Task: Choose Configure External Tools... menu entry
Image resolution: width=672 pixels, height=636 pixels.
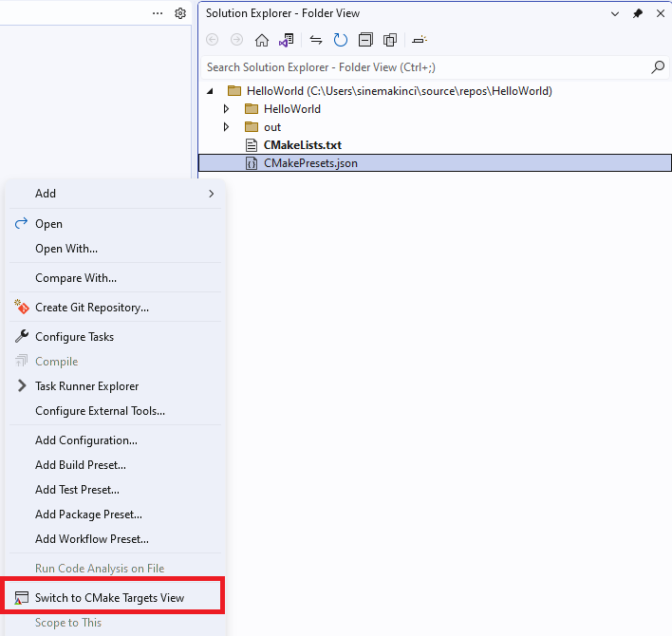Action: click(115, 411)
